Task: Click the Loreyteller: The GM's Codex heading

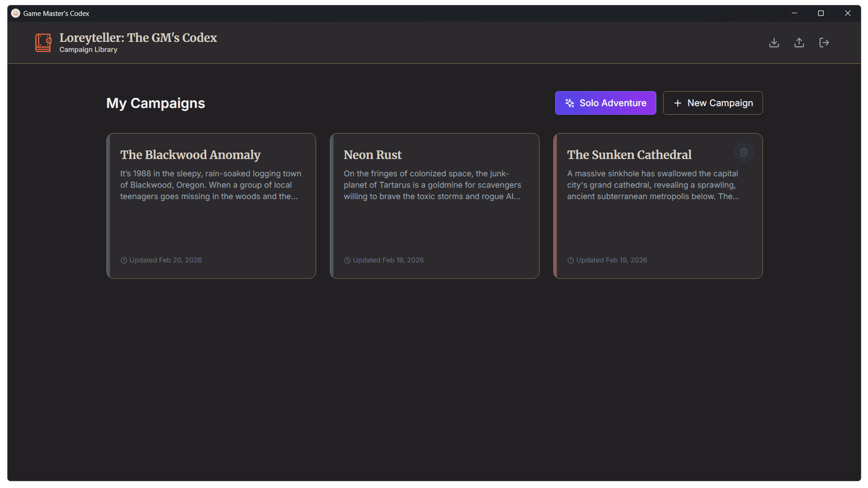Action: tap(138, 38)
